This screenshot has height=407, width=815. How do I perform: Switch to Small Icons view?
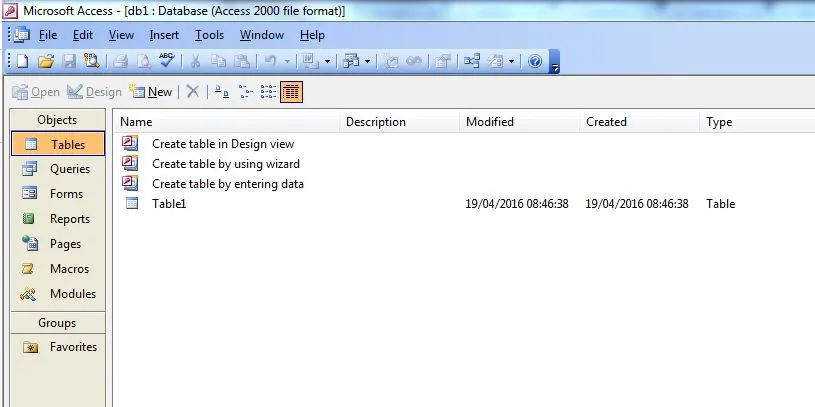coord(245,92)
